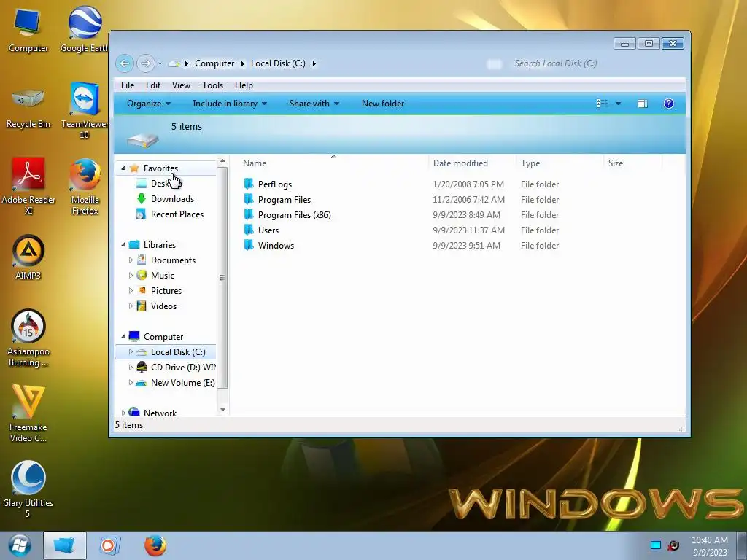This screenshot has width=747, height=560.
Task: Click the navigation pane scroll up arrow
Action: [222, 162]
